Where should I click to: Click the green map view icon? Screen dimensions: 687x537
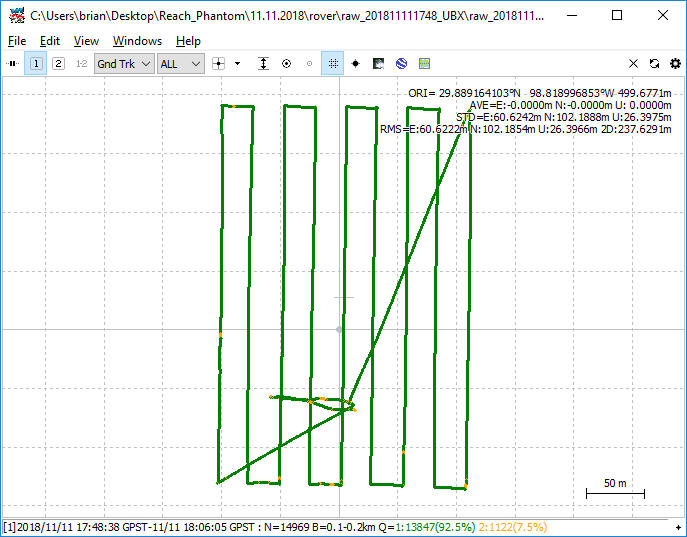(424, 64)
